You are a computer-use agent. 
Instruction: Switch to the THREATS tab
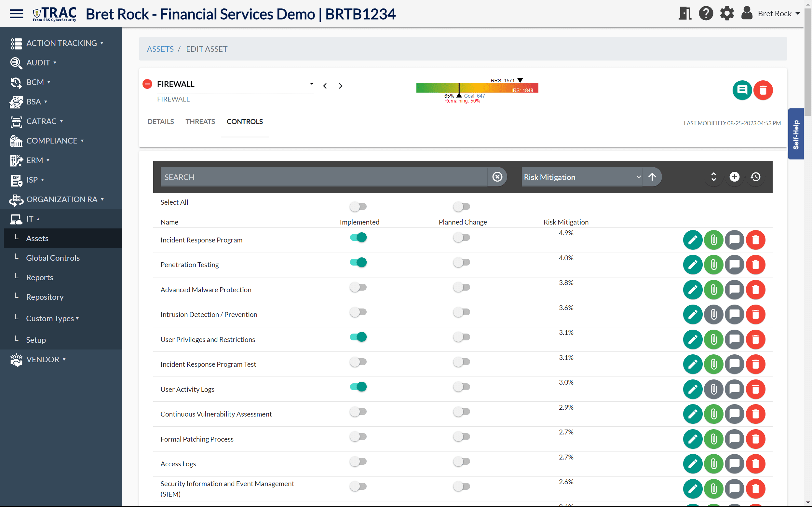coord(200,121)
